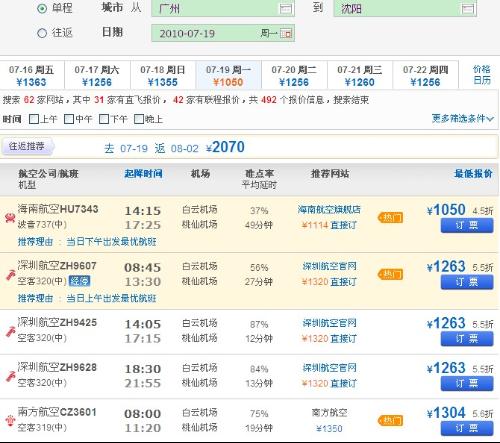
Task: Click Shenzhen Airlines logo for ZH9628
Action: click(10, 376)
